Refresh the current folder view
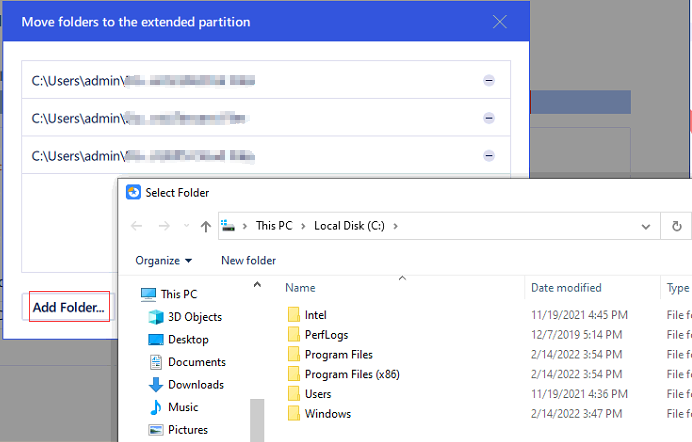 (x=677, y=227)
